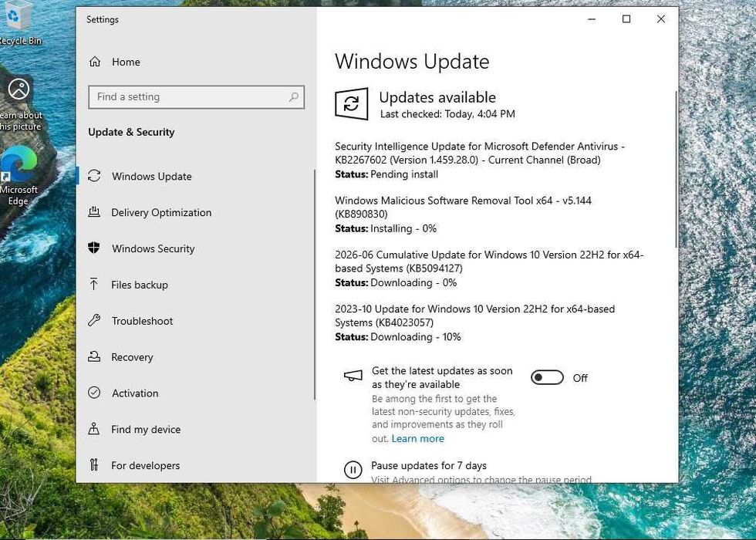Click the 'Status: Downloading - 10%' line
This screenshot has height=540, width=756.
[x=398, y=337]
